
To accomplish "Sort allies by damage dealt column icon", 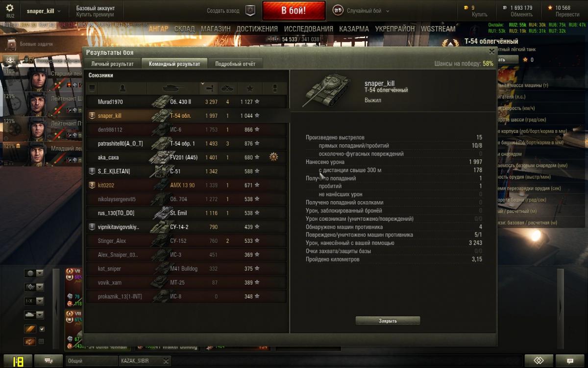I will pos(209,88).
